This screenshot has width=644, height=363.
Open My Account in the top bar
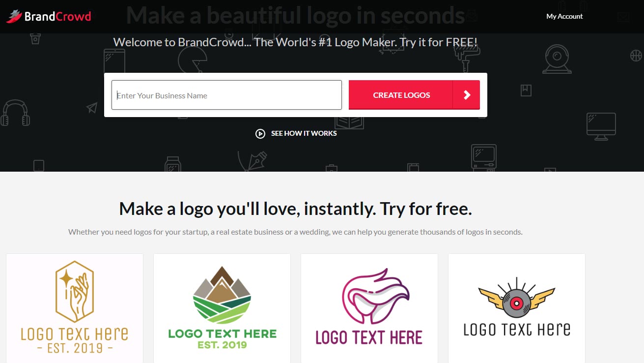pos(564,16)
